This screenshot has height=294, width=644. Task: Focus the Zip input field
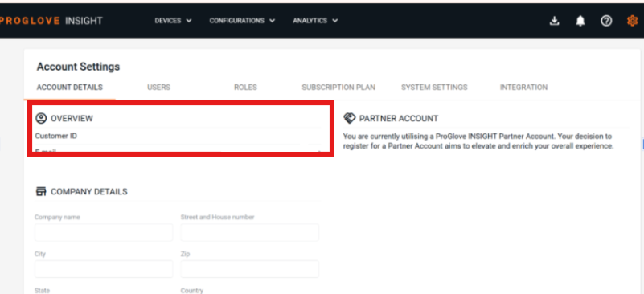pos(250,269)
